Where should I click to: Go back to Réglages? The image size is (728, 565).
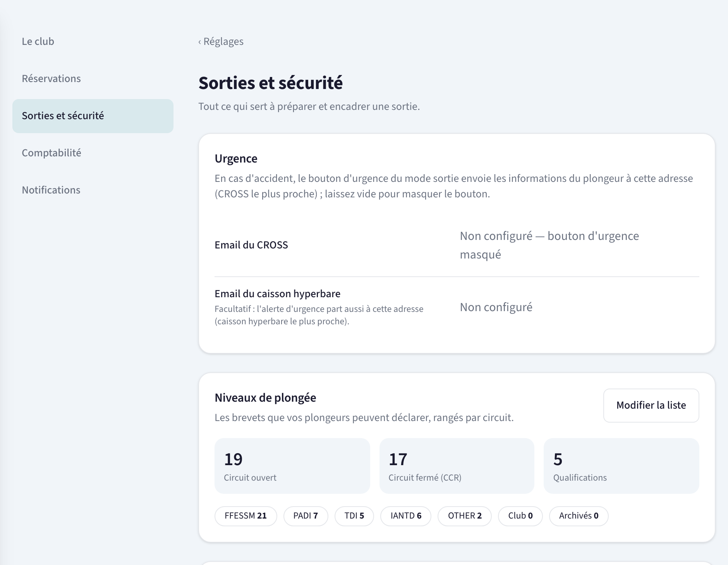coord(221,41)
